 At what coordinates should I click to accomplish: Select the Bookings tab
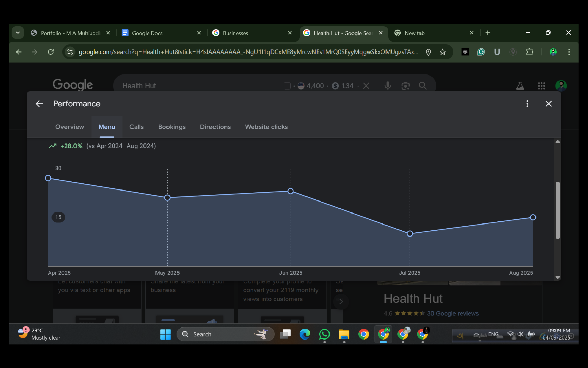coord(172,127)
